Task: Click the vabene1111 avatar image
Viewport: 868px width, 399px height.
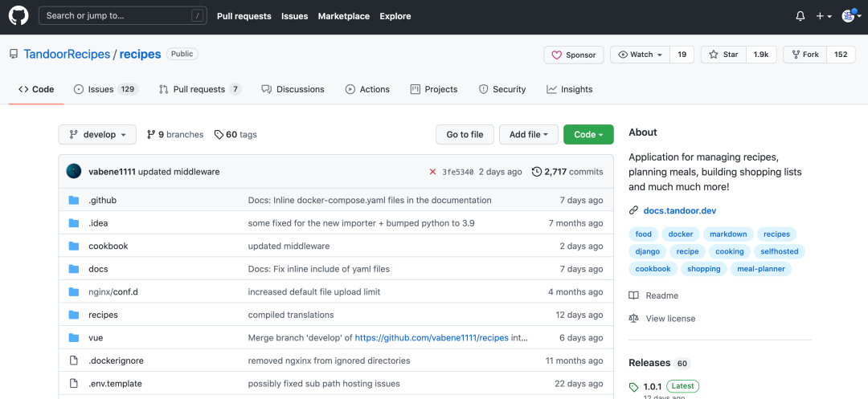Action: [x=74, y=171]
